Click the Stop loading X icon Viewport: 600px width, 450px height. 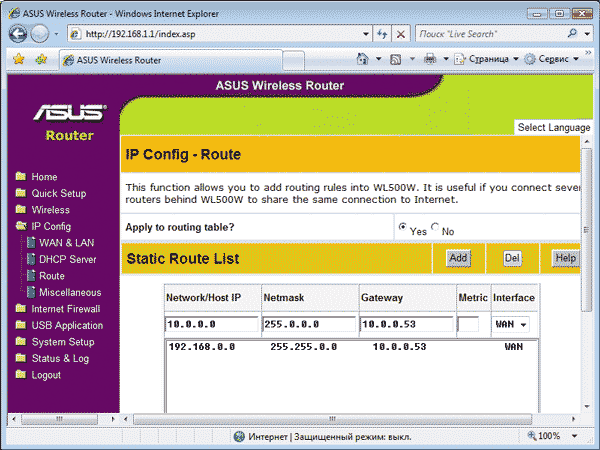coord(401,34)
